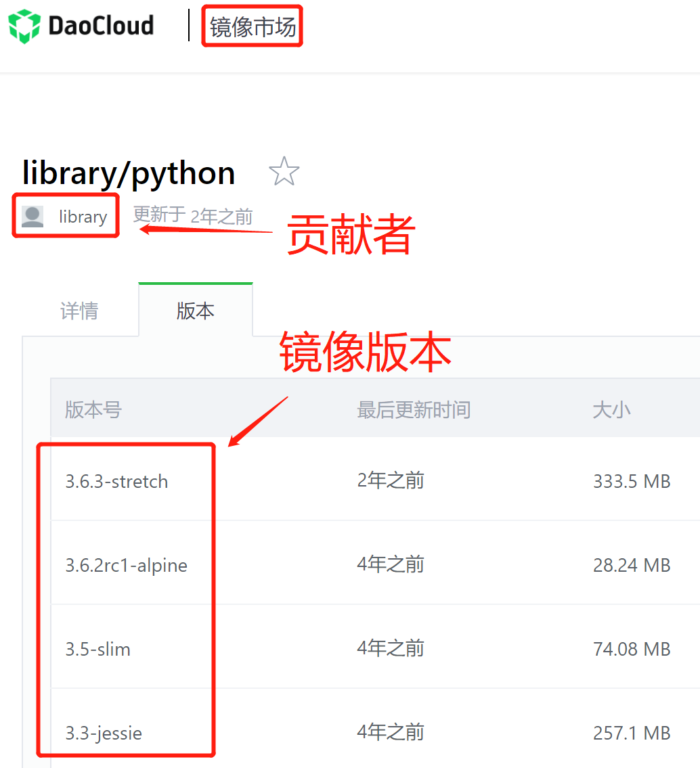Click the 4年之前 time in the 3.6.2rc1-alpine row
The width and height of the screenshot is (700, 768).
coord(391,565)
